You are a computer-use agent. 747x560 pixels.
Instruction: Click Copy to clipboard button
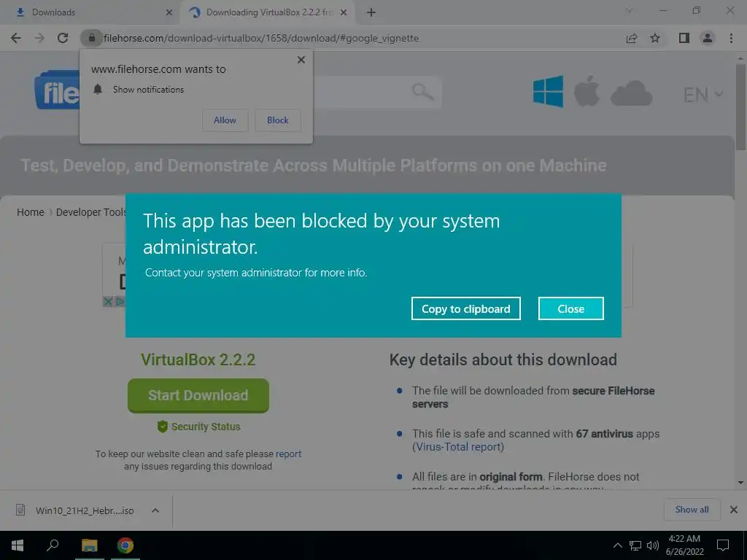(466, 308)
